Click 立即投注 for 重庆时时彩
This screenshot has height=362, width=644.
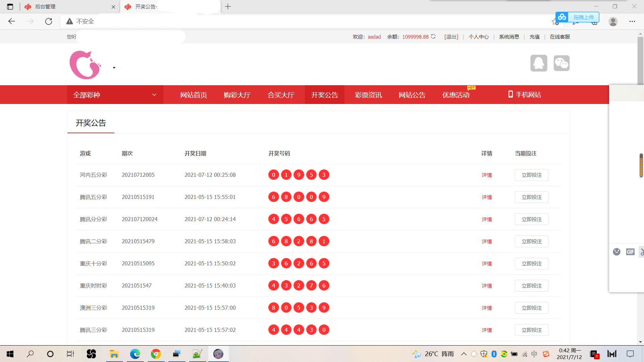531,286
